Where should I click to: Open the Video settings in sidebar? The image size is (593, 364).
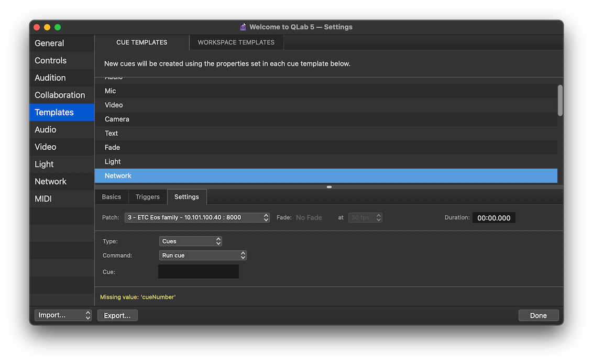coord(62,147)
